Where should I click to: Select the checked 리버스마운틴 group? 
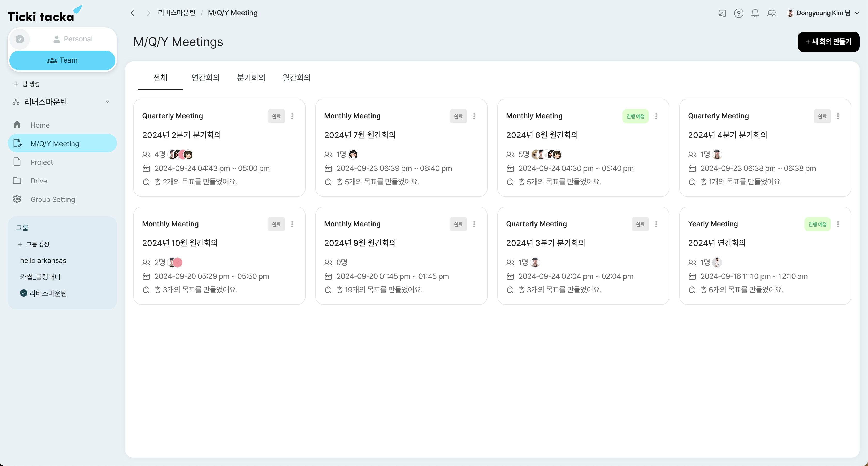48,293
